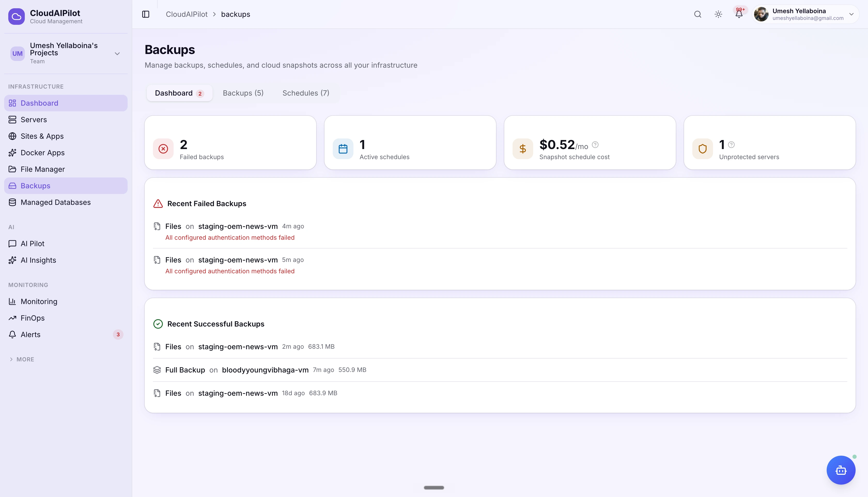Click Umesh Yellaboina's profile avatar
Viewport: 868px width, 497px height.
761,14
